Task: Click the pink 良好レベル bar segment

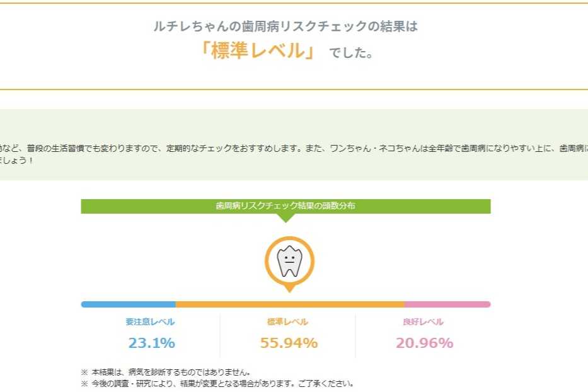Action: point(447,304)
